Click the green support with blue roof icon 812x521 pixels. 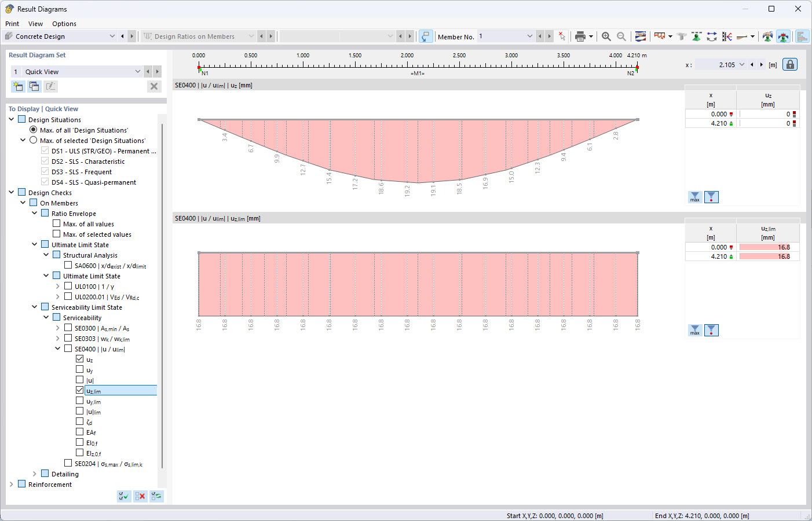point(768,36)
